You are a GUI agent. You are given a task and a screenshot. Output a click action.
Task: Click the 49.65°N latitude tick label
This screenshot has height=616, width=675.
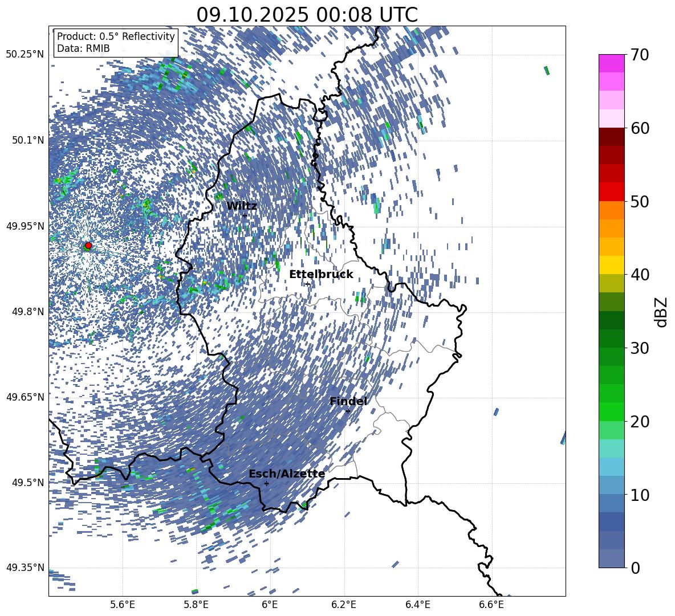coord(25,397)
